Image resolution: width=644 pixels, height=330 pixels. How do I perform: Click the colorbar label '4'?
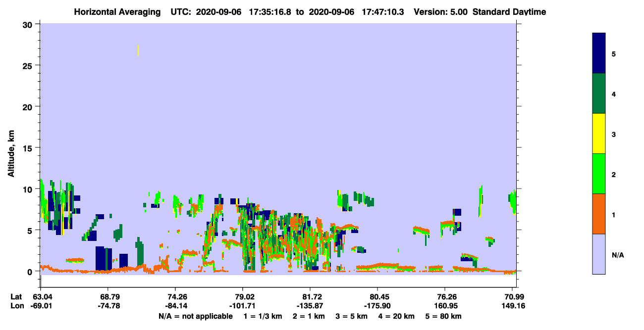[614, 94]
